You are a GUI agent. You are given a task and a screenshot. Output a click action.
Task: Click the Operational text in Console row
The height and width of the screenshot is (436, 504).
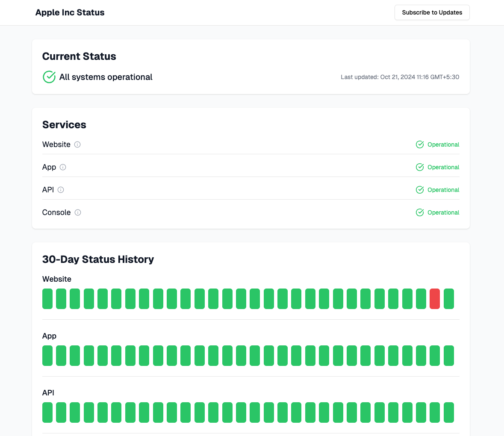click(x=443, y=212)
